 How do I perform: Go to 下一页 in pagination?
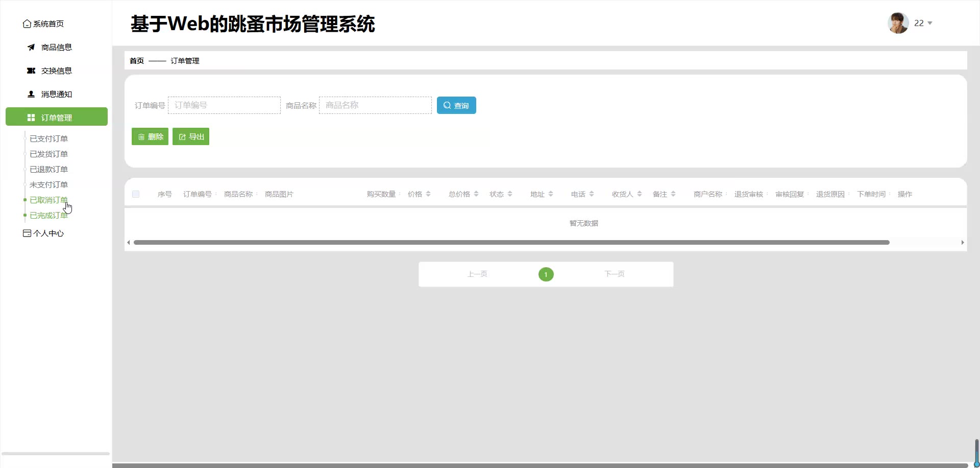point(615,274)
